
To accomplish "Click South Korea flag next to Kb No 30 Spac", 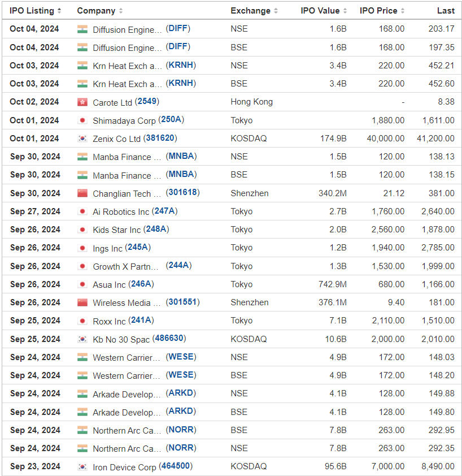I will (82, 339).
